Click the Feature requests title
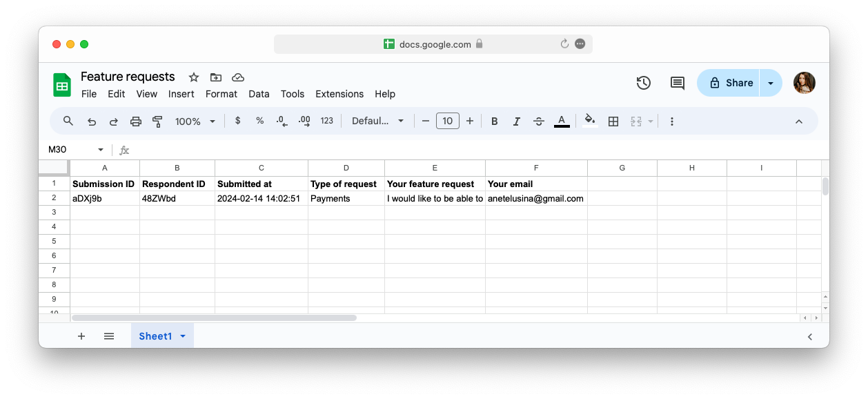The height and width of the screenshot is (399, 868). tap(128, 77)
